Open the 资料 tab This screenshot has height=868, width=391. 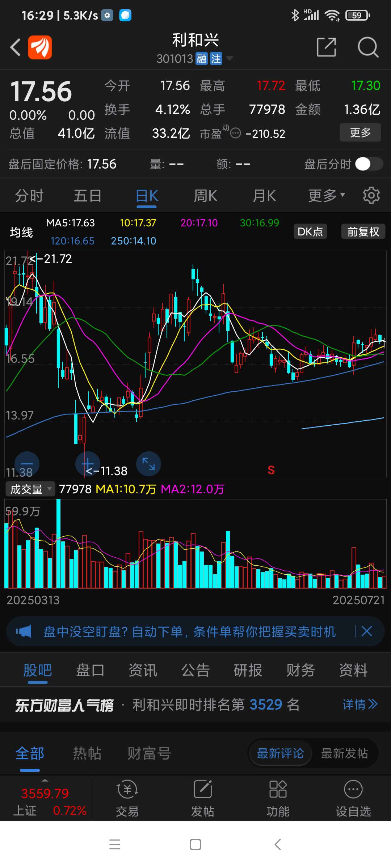pos(353,670)
